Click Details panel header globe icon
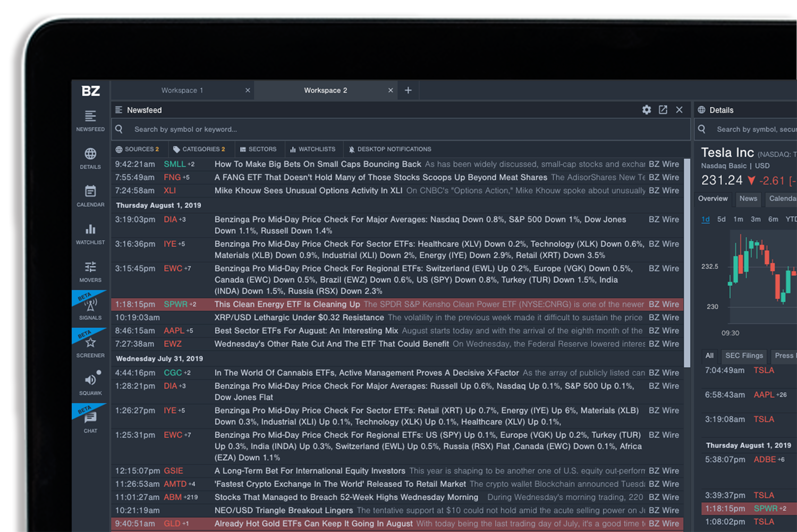 tap(701, 109)
